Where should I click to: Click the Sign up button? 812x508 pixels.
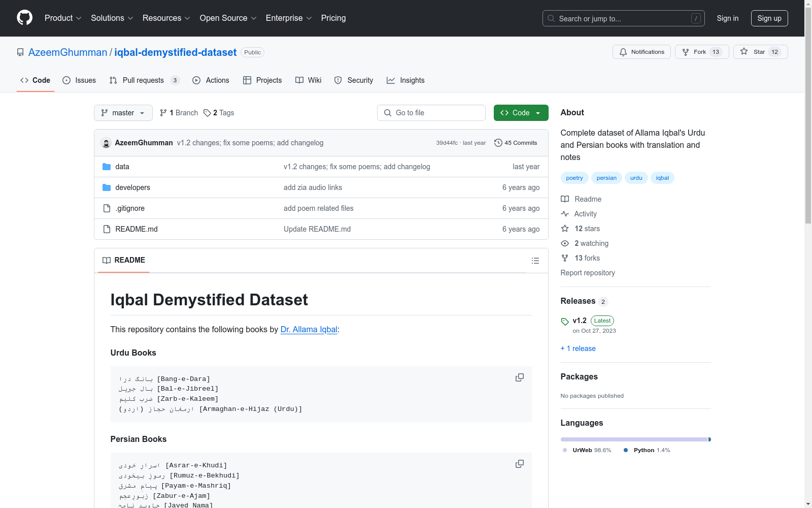pos(769,18)
